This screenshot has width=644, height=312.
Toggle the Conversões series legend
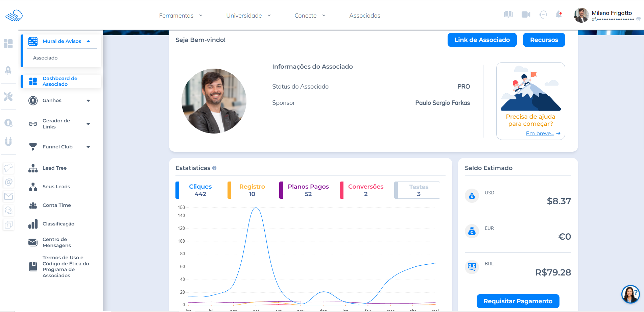(x=365, y=190)
